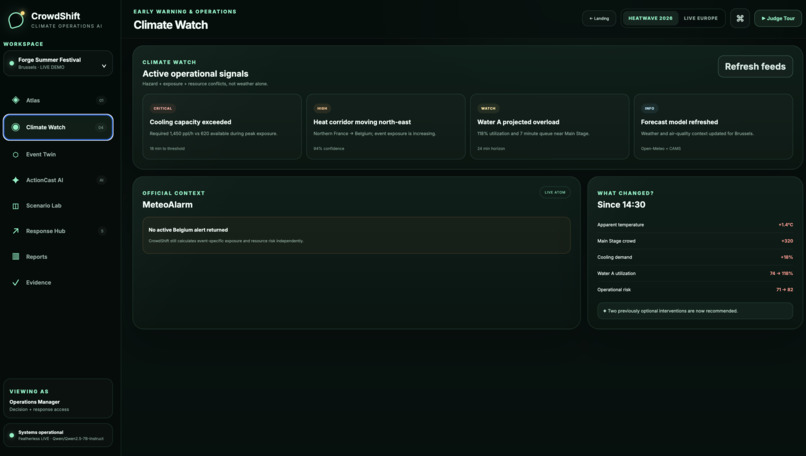Expand the Forge Summer Festival workspace dropdown

58,63
